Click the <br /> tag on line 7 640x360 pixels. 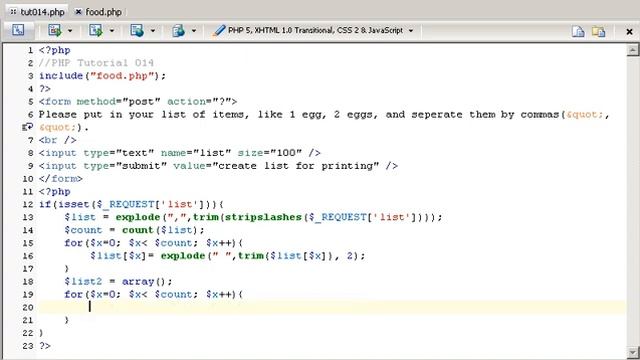58,140
